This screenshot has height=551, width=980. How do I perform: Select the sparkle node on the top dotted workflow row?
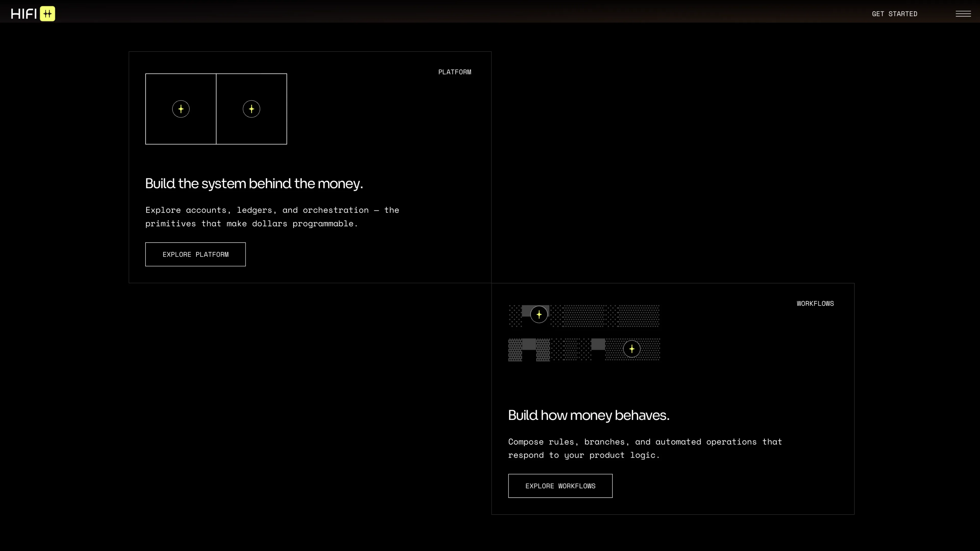tap(539, 315)
